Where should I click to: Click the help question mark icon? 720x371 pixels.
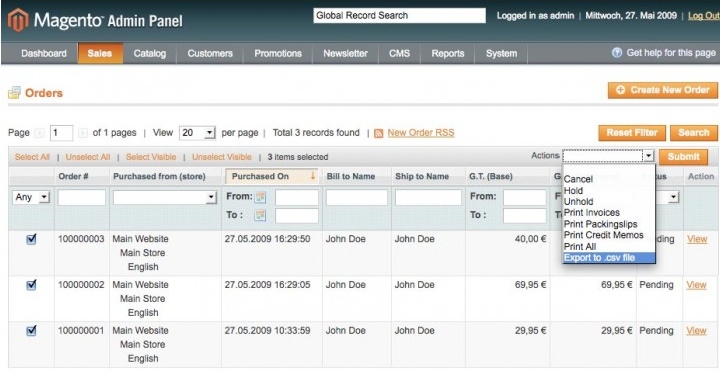coord(617,53)
